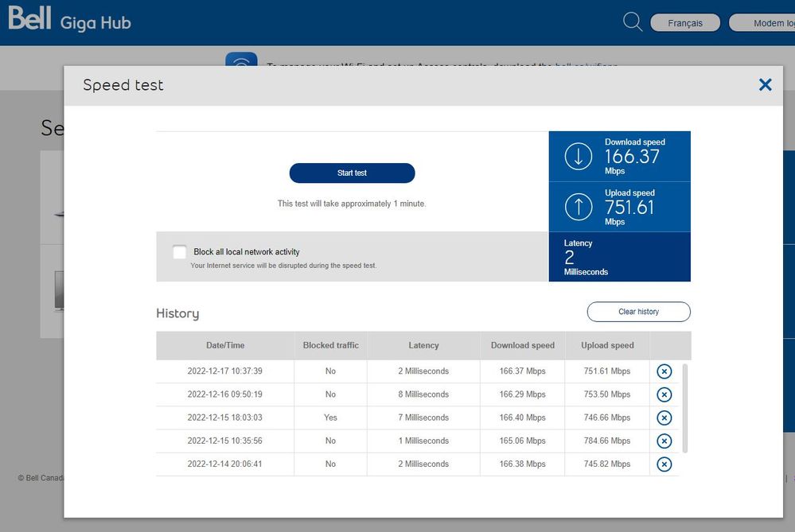This screenshot has width=795, height=532.
Task: Close the Speed test dialog
Action: pyautogui.click(x=765, y=84)
